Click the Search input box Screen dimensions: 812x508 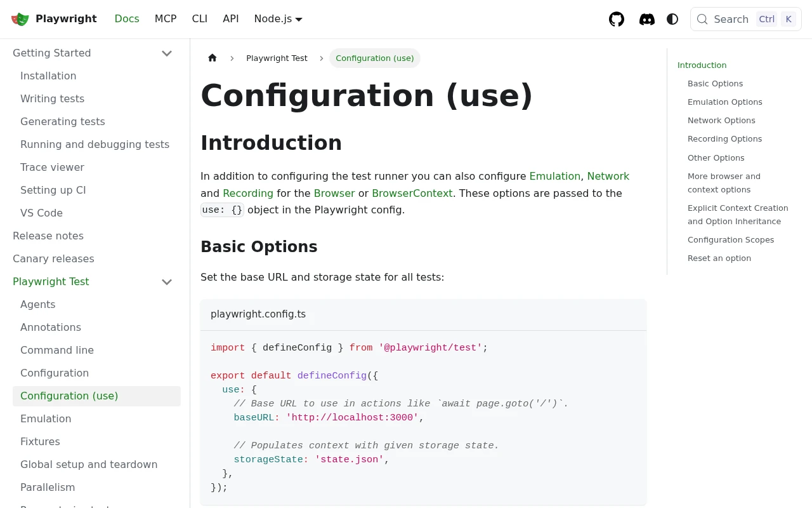745,19
